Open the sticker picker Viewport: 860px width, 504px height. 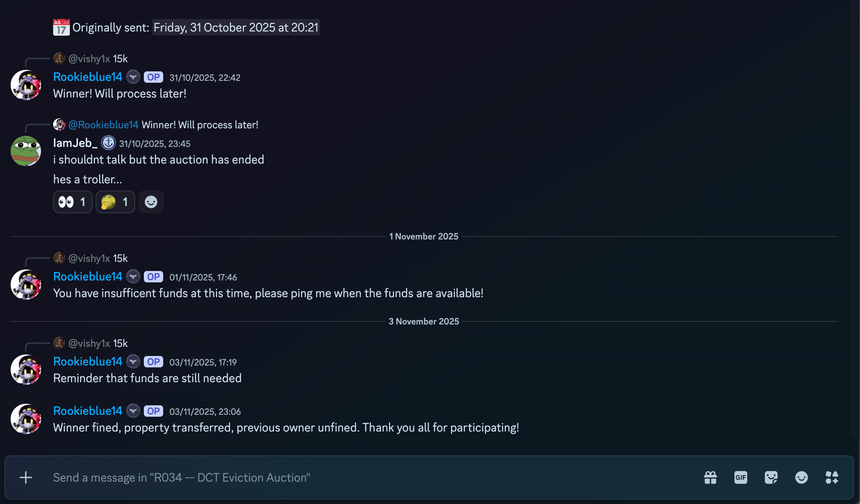point(771,477)
